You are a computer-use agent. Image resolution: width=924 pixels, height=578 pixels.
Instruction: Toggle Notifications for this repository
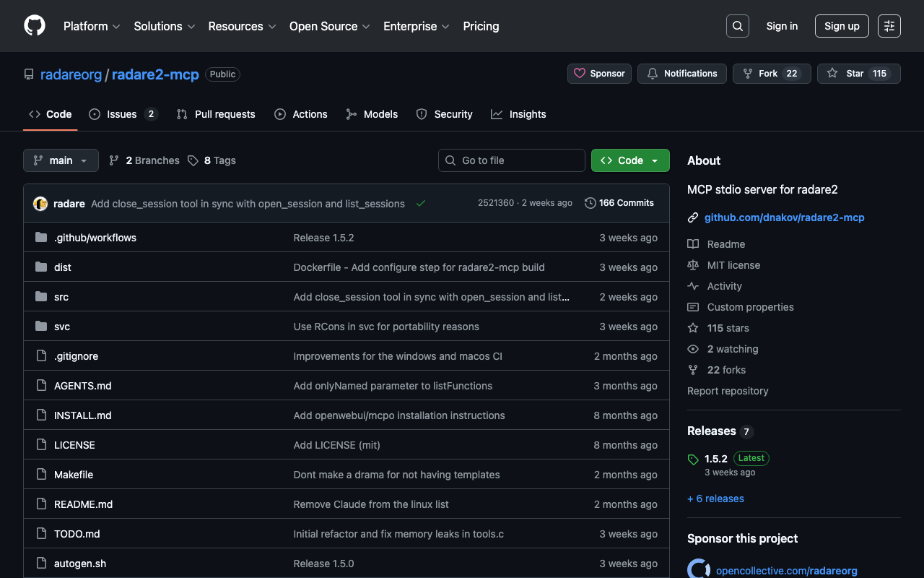pos(681,74)
